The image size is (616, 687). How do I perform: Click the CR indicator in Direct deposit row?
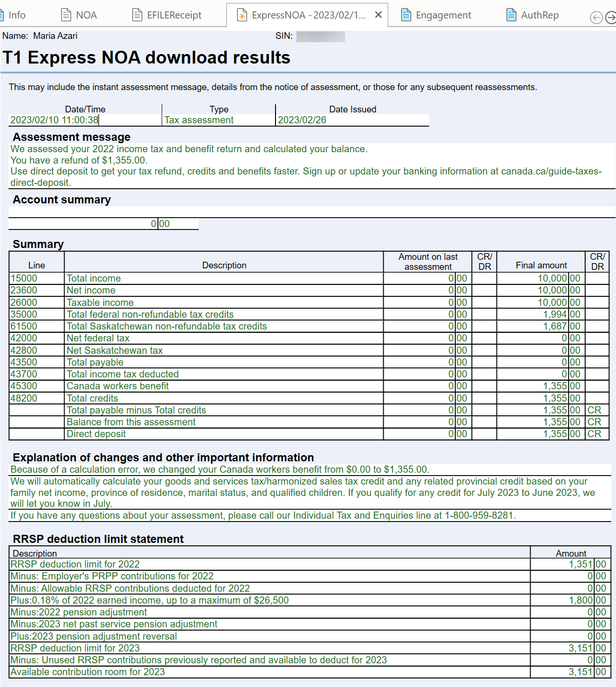tap(594, 434)
